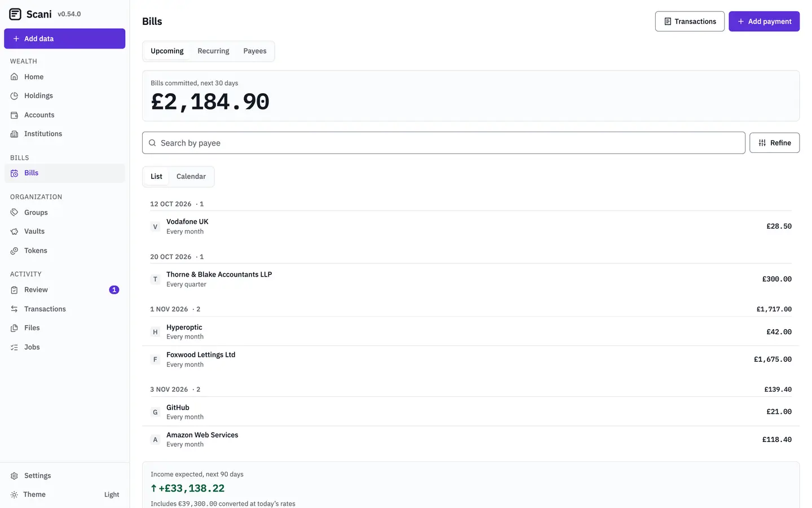Click the Jobs checklist icon
Viewport: 812px width, 508px height.
[x=14, y=347]
